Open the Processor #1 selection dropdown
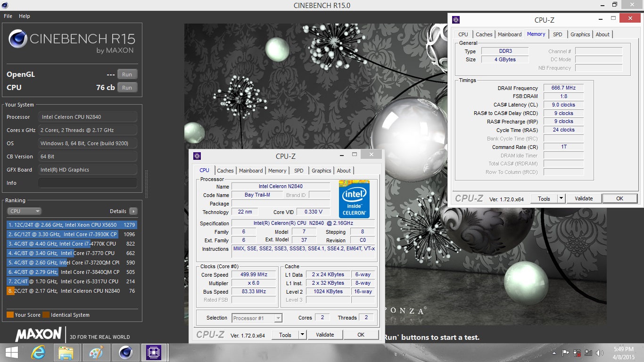Viewport: 644px width, 362px height. [x=257, y=318]
